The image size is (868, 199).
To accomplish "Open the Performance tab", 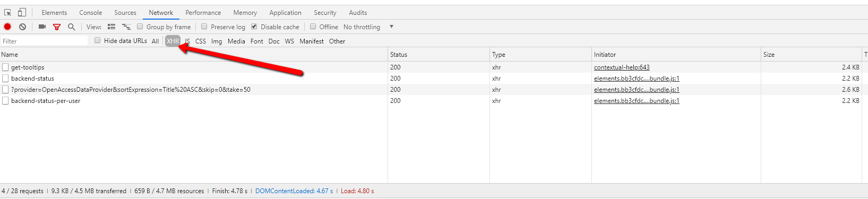I will point(203,13).
